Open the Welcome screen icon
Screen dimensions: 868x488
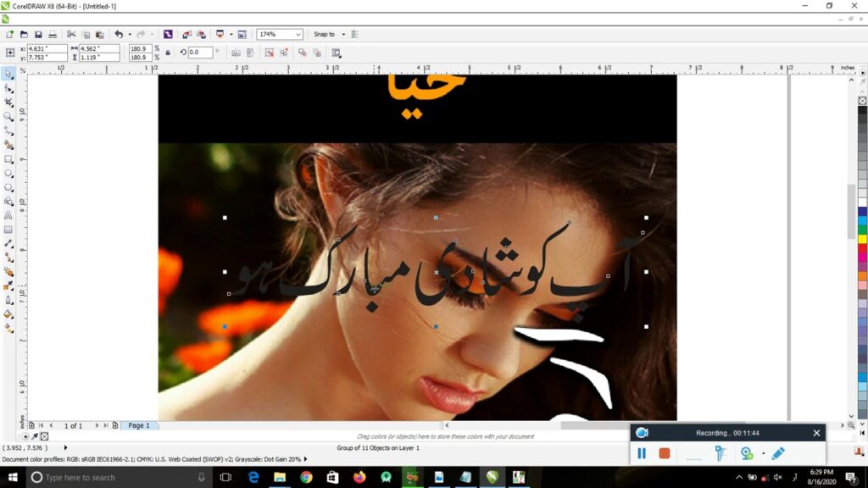pos(242,34)
